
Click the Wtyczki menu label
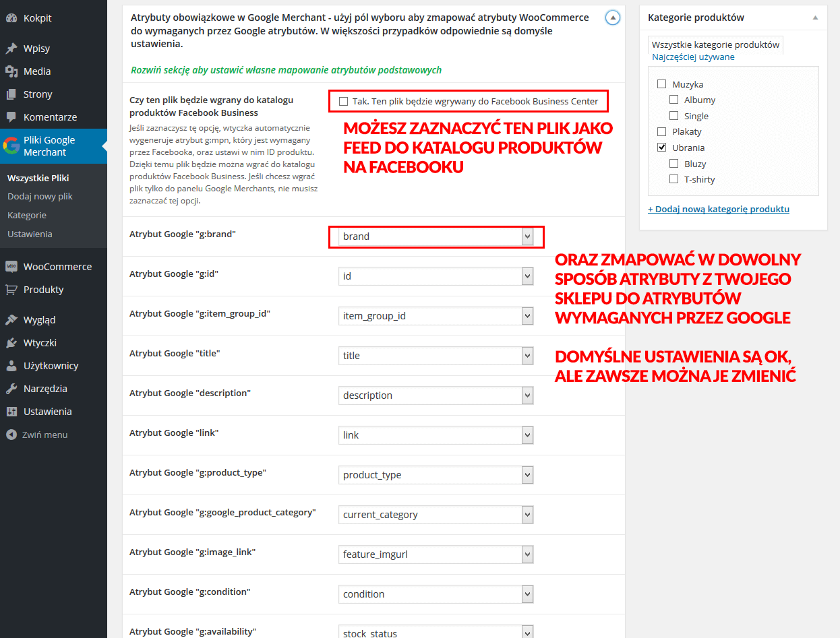(40, 343)
